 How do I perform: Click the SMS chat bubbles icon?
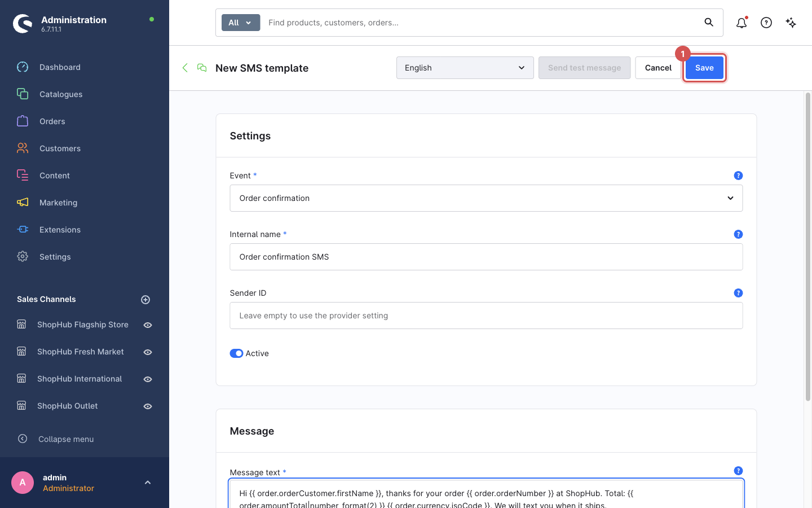coord(202,68)
